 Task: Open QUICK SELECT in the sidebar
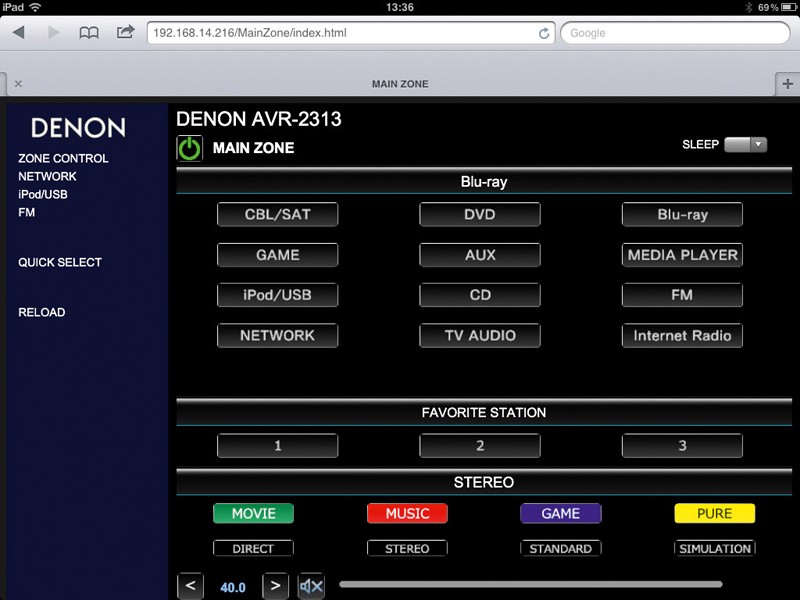[x=60, y=262]
